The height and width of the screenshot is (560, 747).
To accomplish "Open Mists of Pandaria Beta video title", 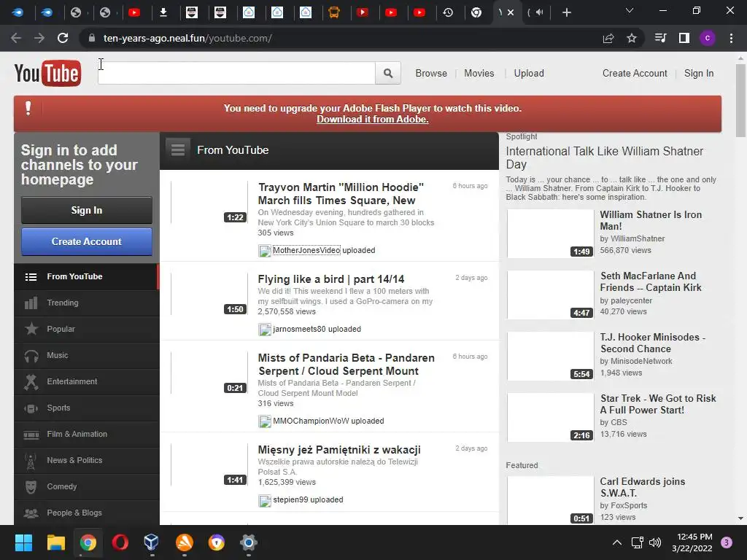I will (346, 365).
